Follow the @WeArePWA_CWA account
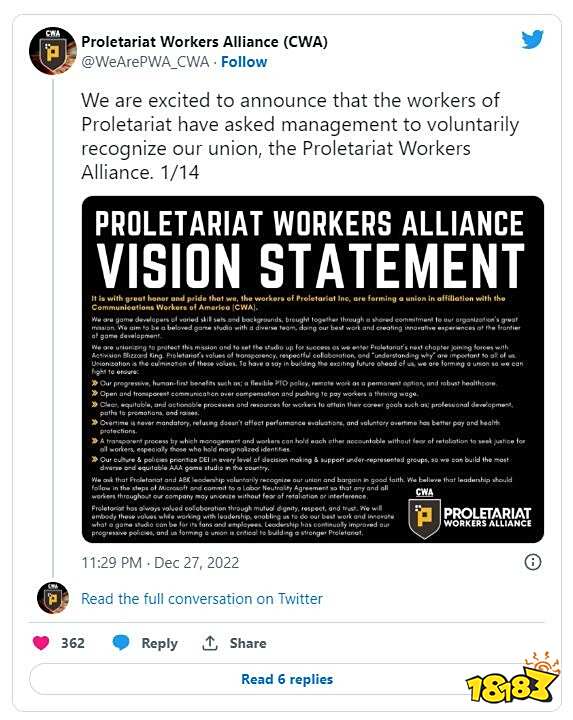 click(x=244, y=62)
